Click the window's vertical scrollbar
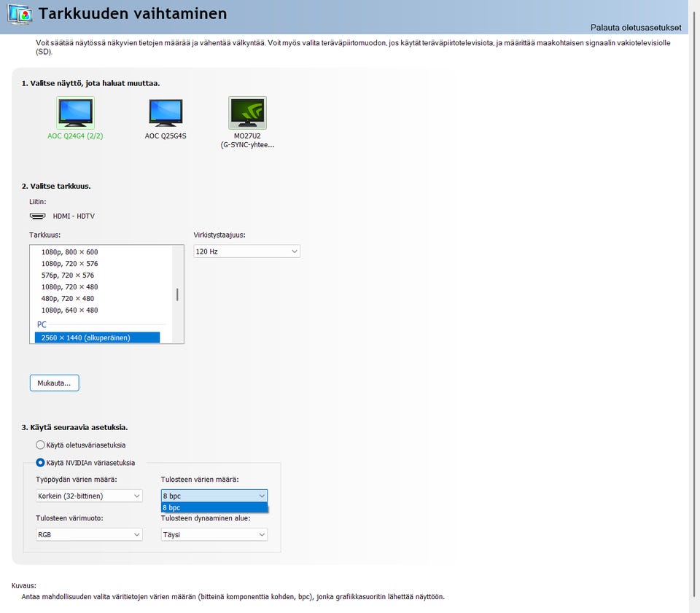The image size is (700, 613). click(x=693, y=303)
